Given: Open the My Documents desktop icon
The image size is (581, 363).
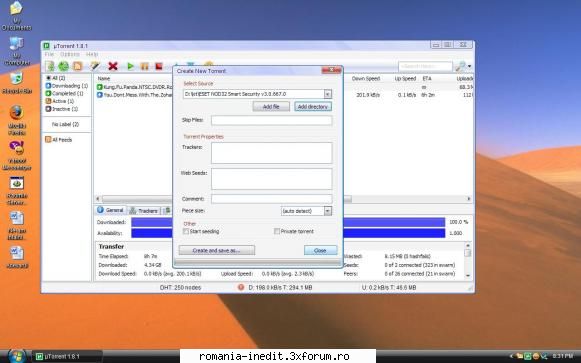Looking at the screenshot, I should tap(16, 16).
